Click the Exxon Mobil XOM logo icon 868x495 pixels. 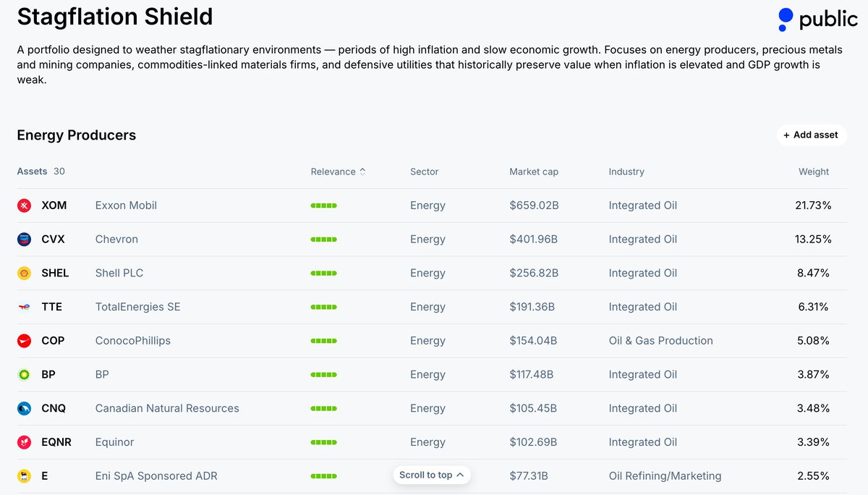click(x=24, y=206)
